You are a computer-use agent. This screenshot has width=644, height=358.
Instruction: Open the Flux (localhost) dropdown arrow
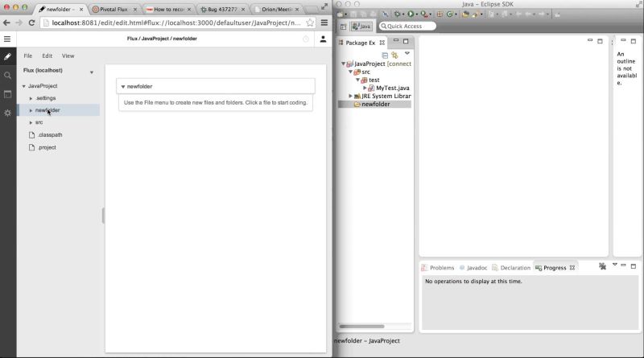pos(92,72)
